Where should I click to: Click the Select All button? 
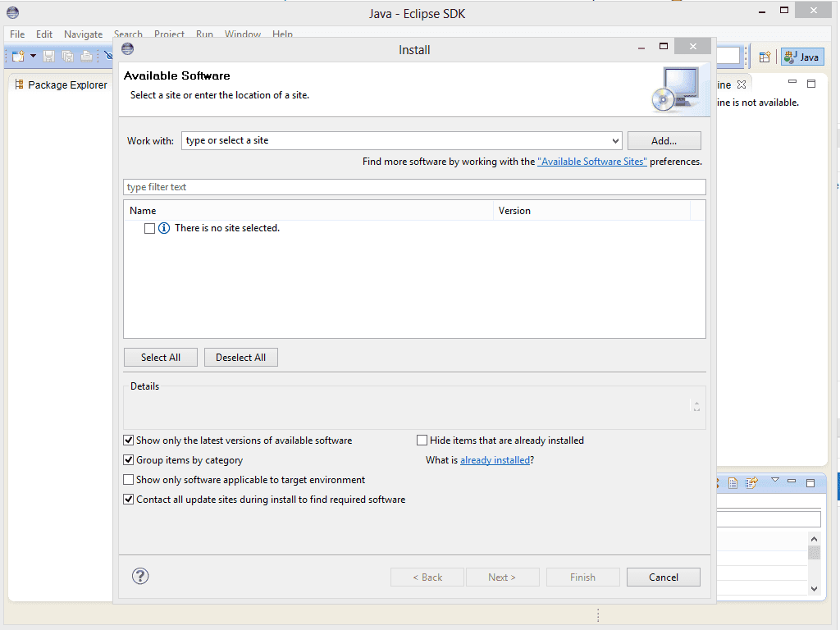tap(161, 358)
